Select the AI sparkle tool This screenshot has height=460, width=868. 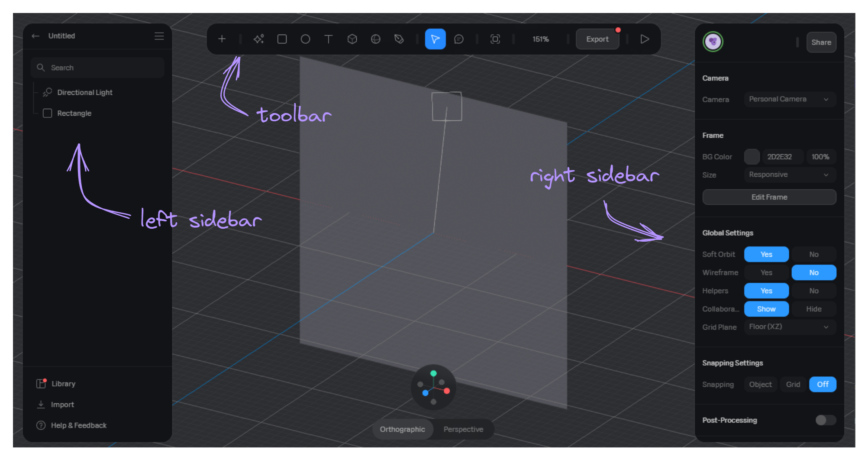(258, 39)
